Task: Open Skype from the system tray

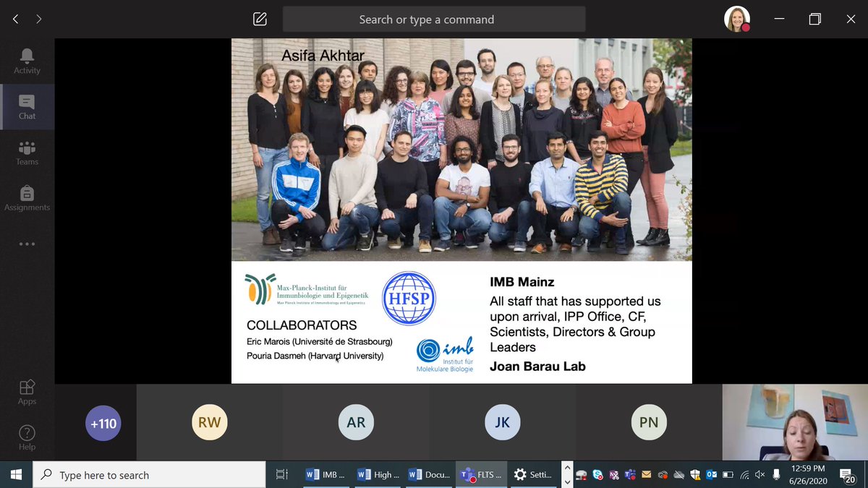Action: pyautogui.click(x=597, y=475)
